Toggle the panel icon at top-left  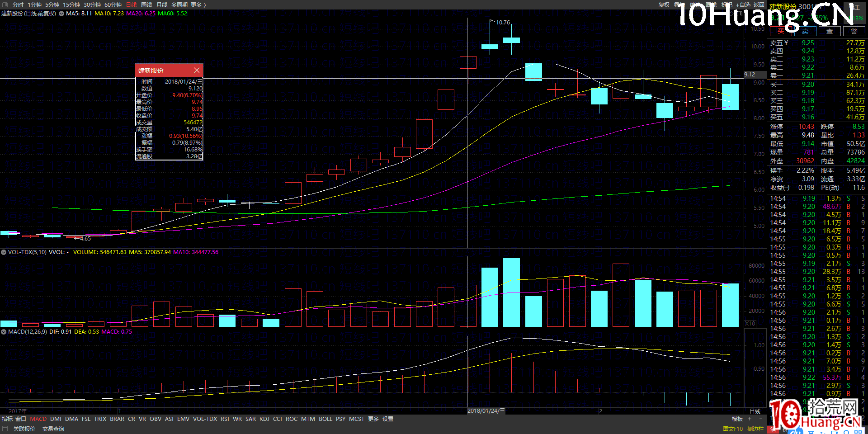(x=5, y=5)
